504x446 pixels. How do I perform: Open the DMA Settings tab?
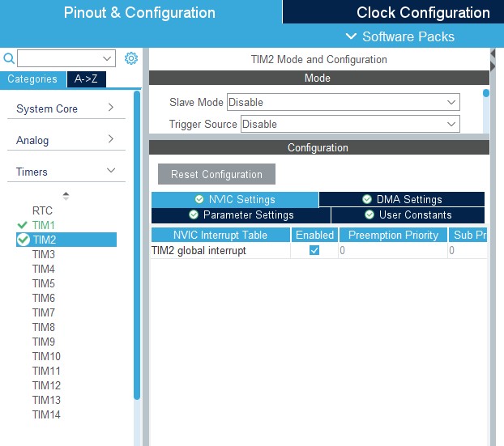[402, 199]
